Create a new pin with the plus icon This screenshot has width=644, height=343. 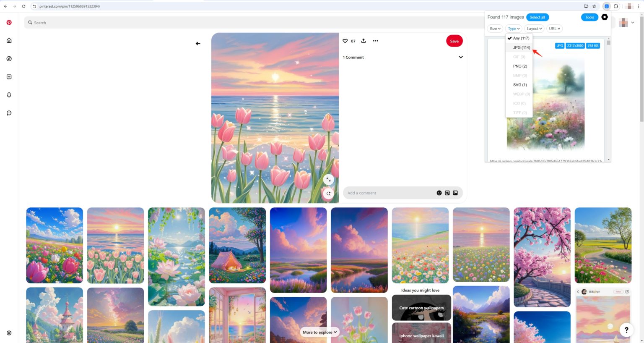[x=9, y=76]
